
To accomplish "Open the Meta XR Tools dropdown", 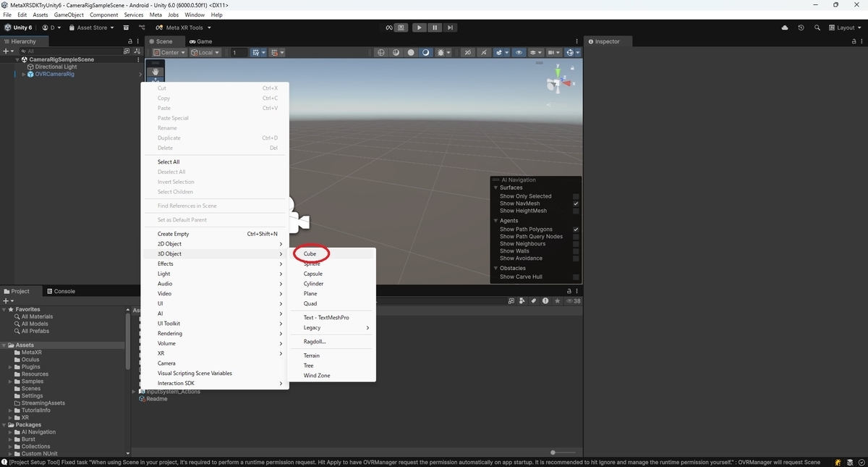I will pos(184,28).
